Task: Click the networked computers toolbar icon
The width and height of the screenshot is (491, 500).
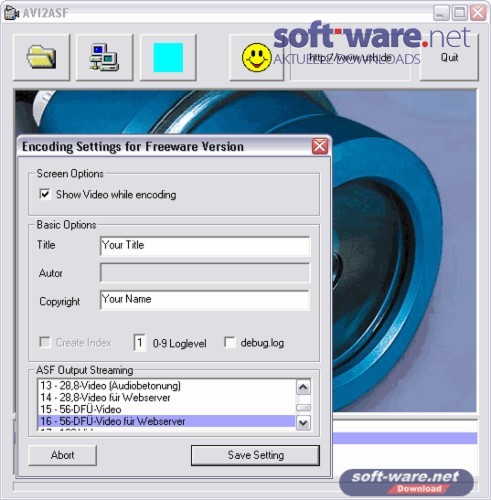Action: pyautogui.click(x=104, y=57)
